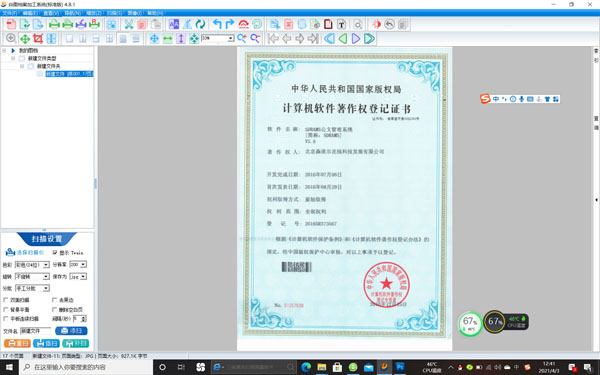Screen dimensions: 600x375
Task: Click the blue scanner icon in toolbar
Action: click(x=81, y=24)
